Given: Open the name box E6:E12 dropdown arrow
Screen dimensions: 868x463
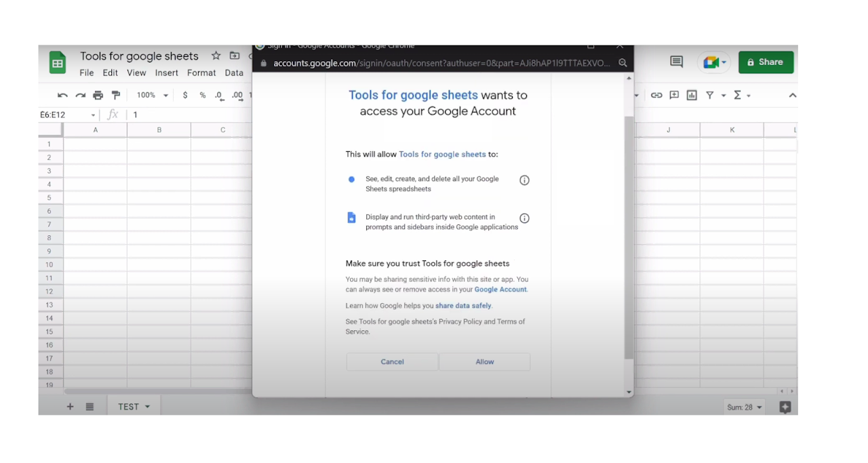Looking at the screenshot, I should [93, 115].
